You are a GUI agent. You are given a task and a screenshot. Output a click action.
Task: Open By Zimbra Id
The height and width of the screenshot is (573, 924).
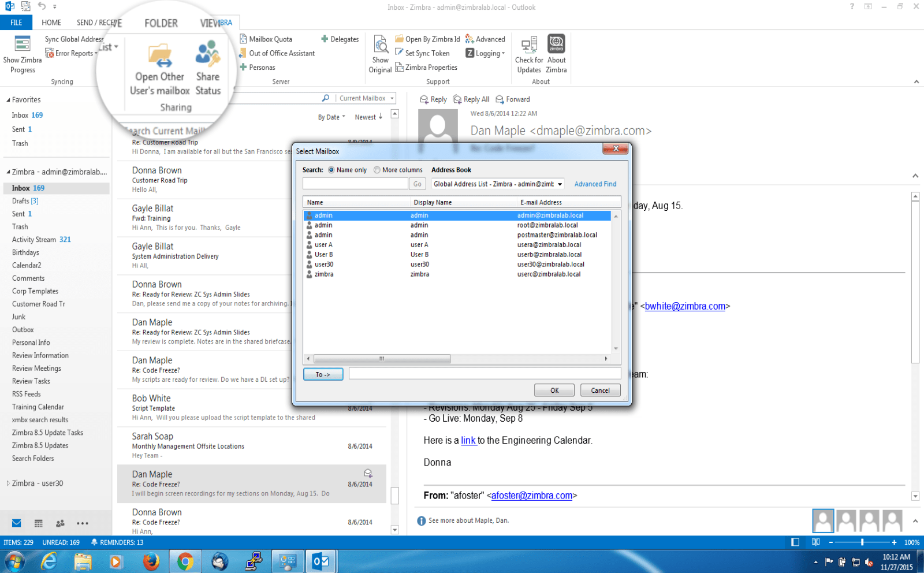(x=427, y=39)
